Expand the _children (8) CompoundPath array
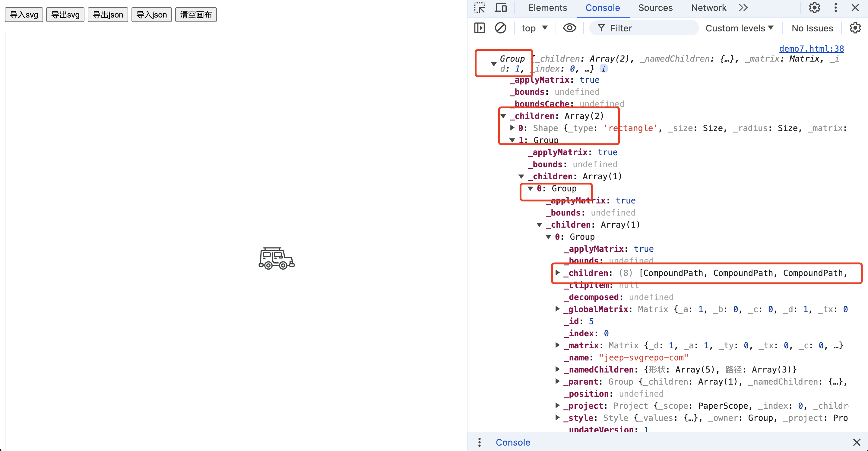 pos(558,273)
